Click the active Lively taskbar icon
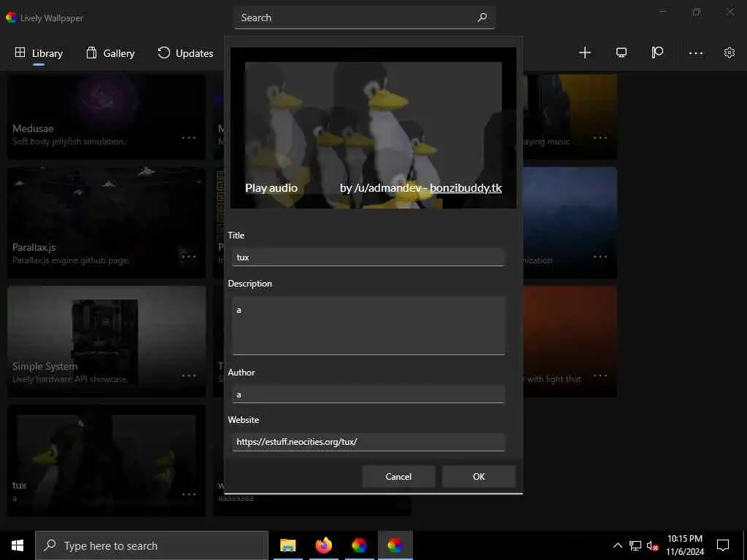This screenshot has height=560, width=747. 395,545
